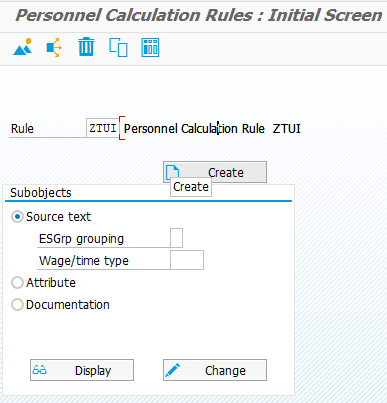Click the Create button
This screenshot has height=403, width=387.
(x=215, y=172)
